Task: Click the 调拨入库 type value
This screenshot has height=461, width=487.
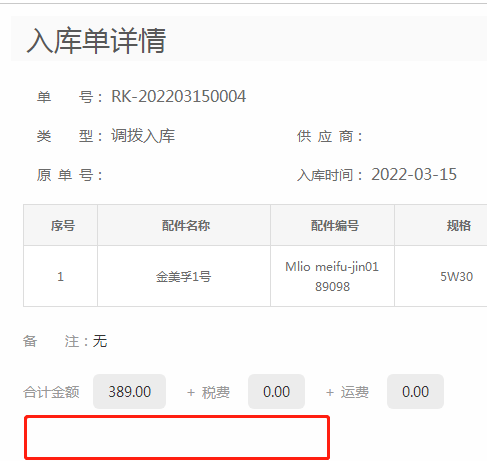Action: tap(143, 136)
